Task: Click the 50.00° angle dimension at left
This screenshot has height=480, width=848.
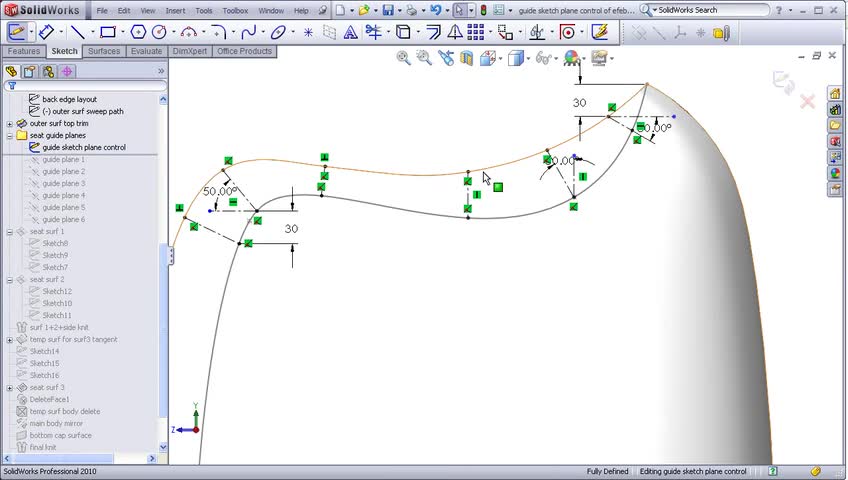Action: (220, 191)
